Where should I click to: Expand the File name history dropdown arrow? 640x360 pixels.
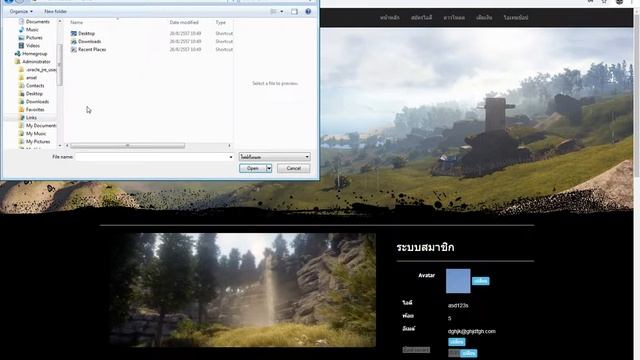point(231,157)
